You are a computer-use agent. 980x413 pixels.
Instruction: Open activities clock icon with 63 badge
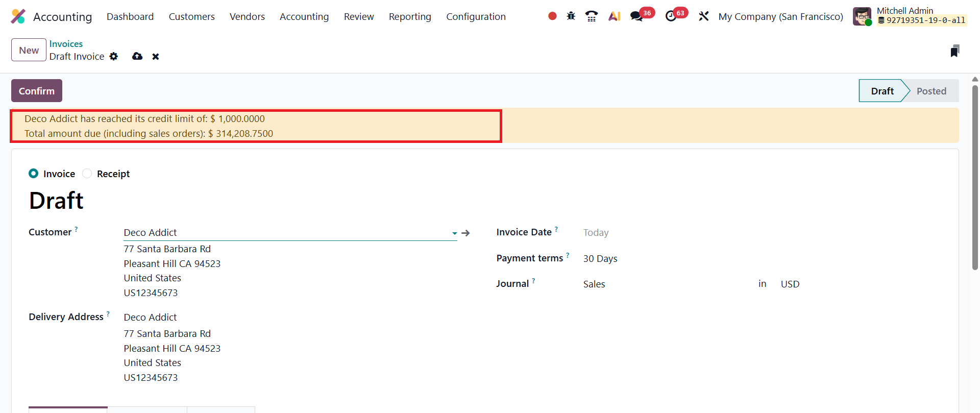671,16
